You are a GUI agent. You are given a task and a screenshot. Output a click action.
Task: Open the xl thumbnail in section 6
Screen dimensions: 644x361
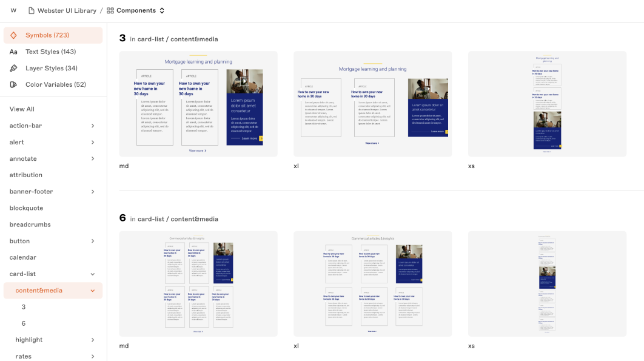tap(372, 284)
